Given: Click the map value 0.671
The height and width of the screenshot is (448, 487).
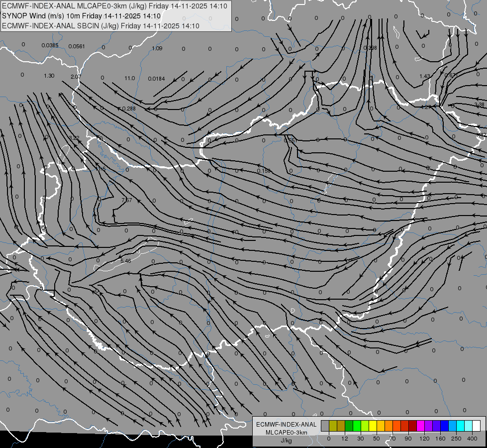Looking at the screenshot, I should point(451,75).
